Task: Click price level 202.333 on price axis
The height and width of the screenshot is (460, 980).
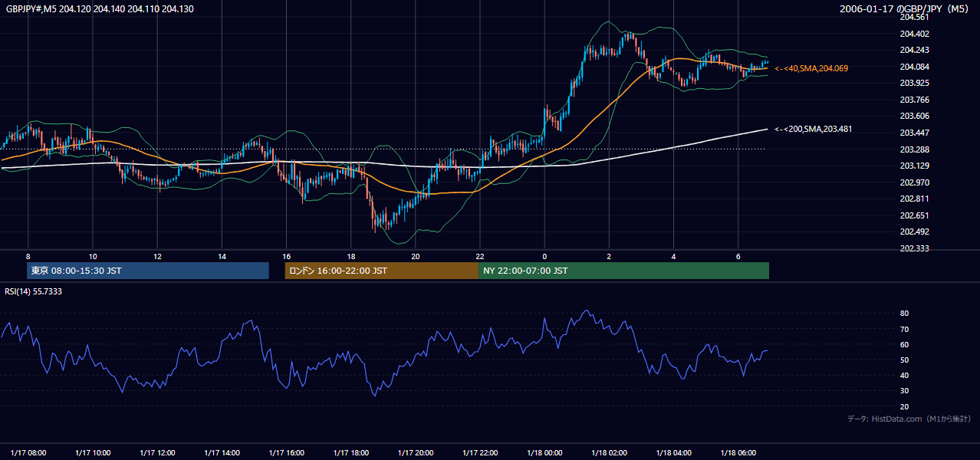Action: tap(914, 248)
